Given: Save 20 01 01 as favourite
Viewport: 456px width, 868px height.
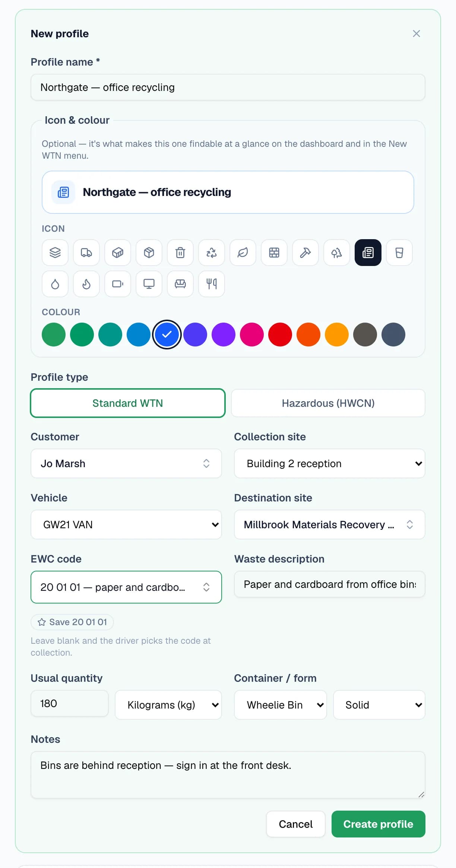Looking at the screenshot, I should [72, 622].
